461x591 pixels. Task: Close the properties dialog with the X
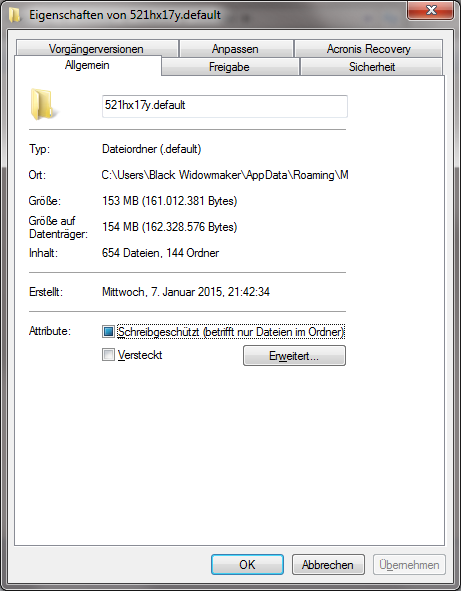point(430,10)
